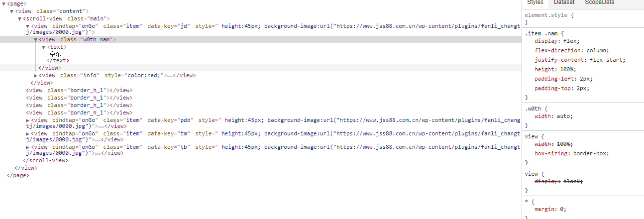
Task: Expand the data-key="tm" item arrow
Action: point(27,133)
